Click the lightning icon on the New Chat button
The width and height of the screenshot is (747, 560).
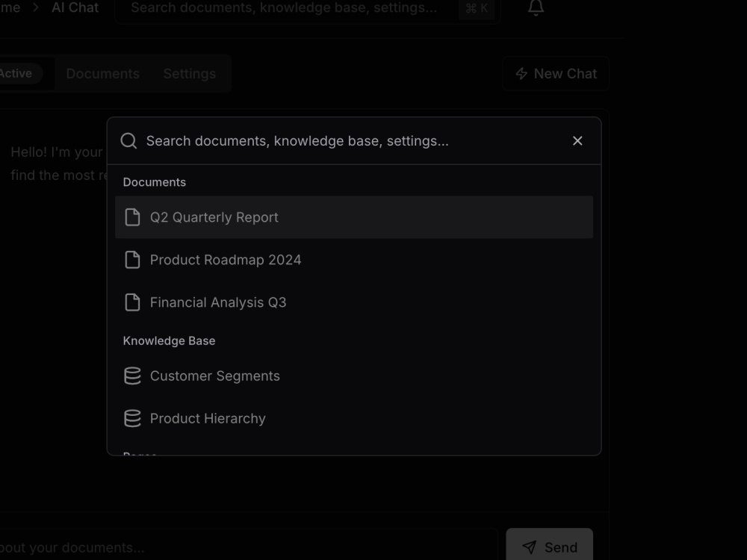point(521,73)
